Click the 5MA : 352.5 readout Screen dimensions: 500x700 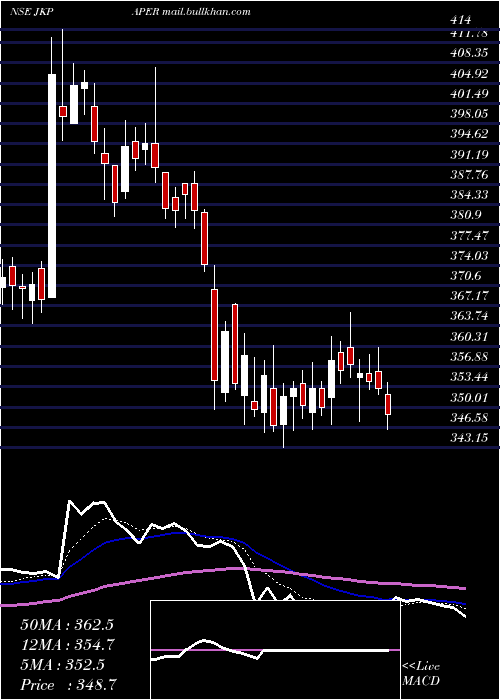pos(62,665)
